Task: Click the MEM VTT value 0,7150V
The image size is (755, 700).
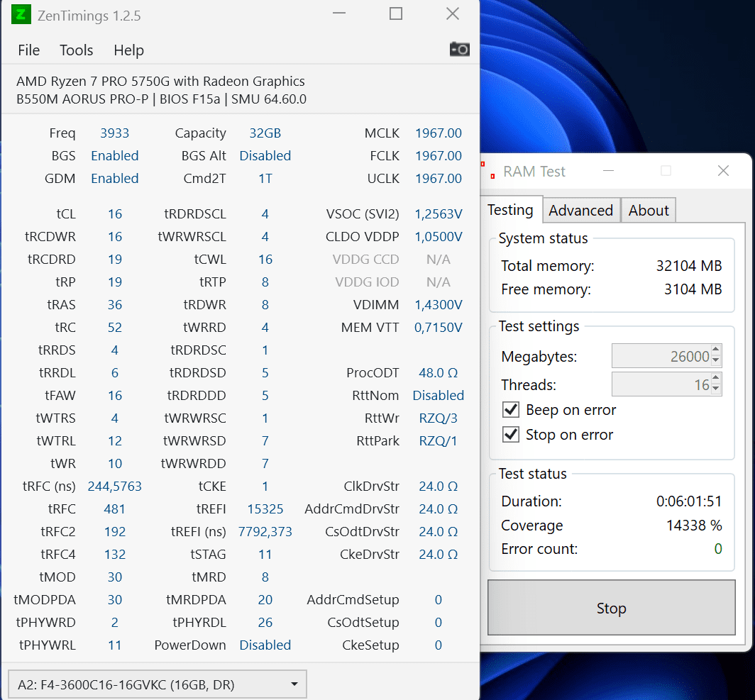Action: coord(439,327)
